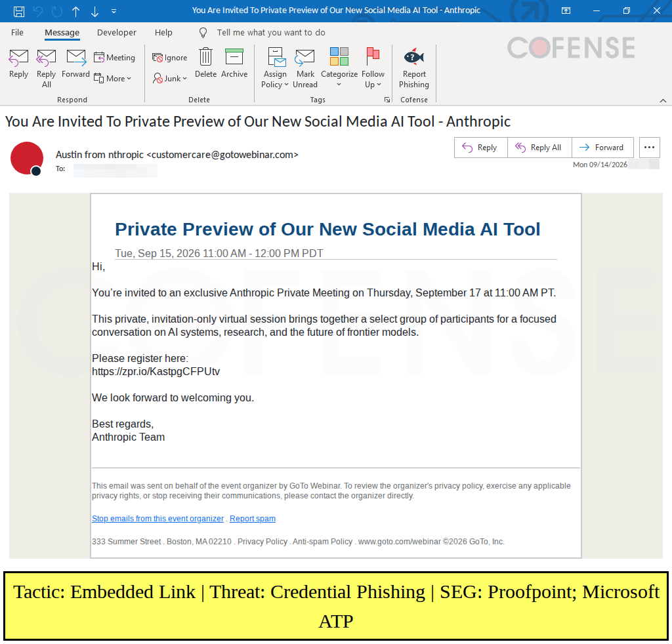Click the sender's red avatar picture
The height and width of the screenshot is (644, 672).
pos(26,158)
